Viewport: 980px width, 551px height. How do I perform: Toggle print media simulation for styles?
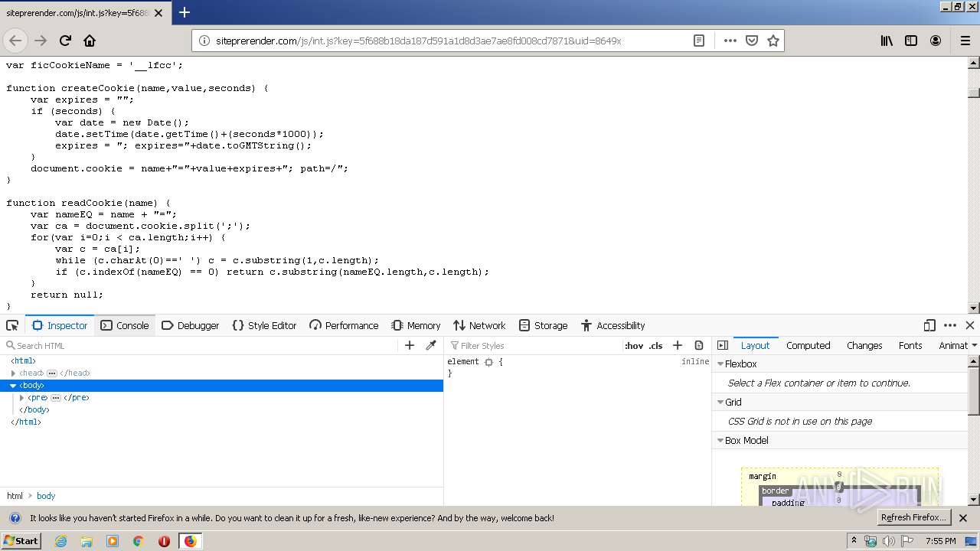tap(698, 345)
